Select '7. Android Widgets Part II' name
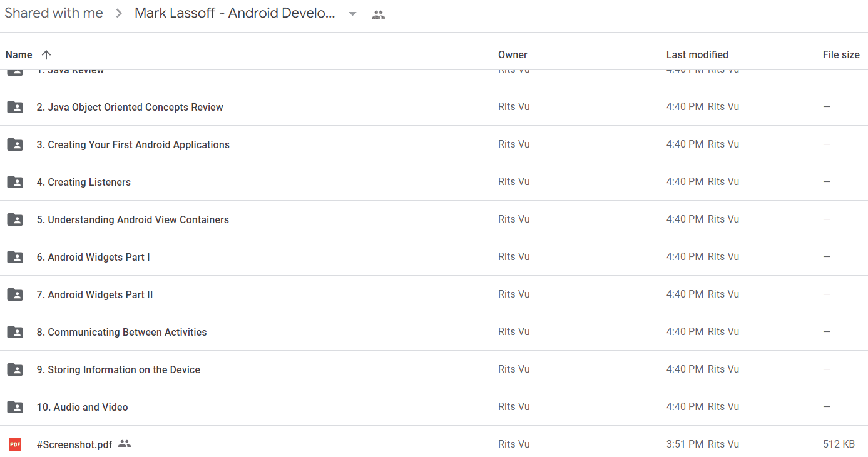Viewport: 868px width, 457px height. pos(94,294)
